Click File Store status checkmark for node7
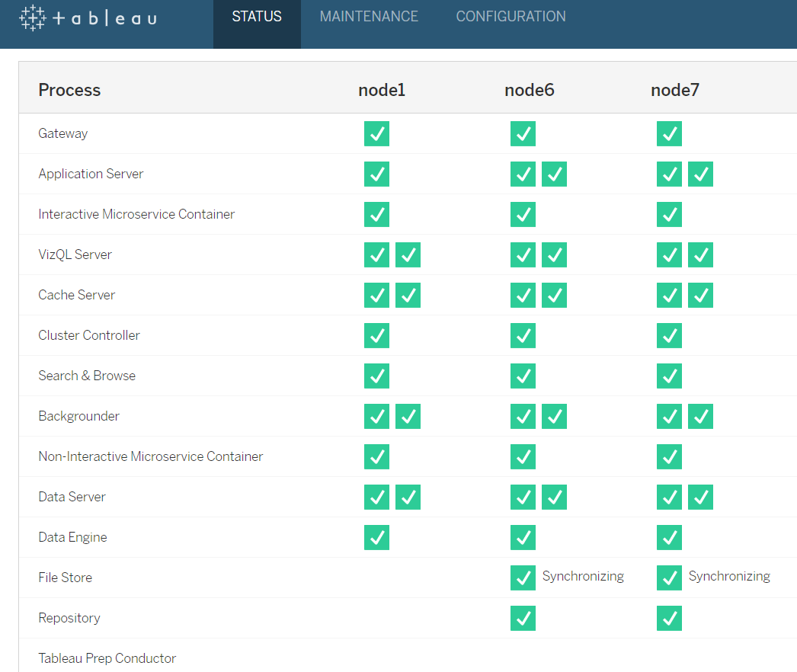Image resolution: width=797 pixels, height=672 pixels. [669, 578]
